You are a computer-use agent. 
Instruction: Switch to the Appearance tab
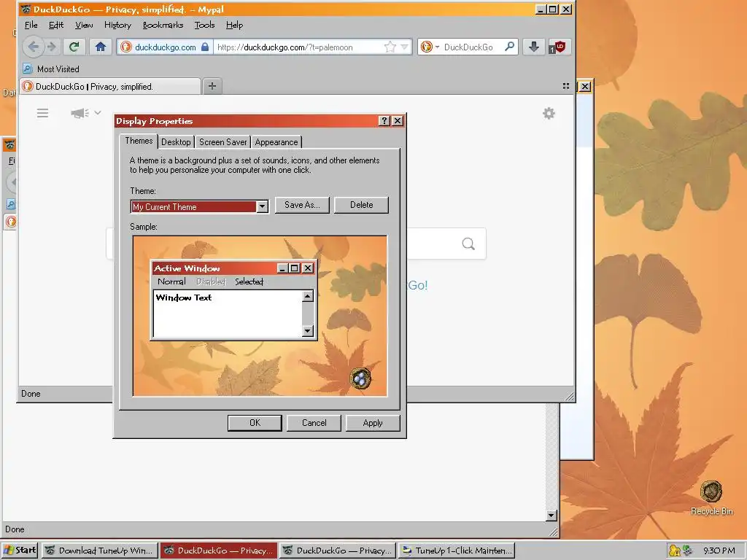pos(276,142)
